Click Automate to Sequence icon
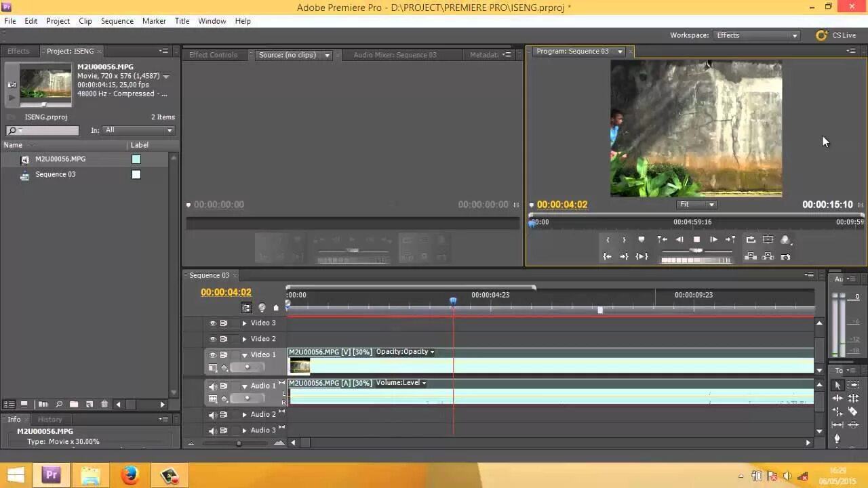Image resolution: width=868 pixels, height=488 pixels. click(x=43, y=405)
